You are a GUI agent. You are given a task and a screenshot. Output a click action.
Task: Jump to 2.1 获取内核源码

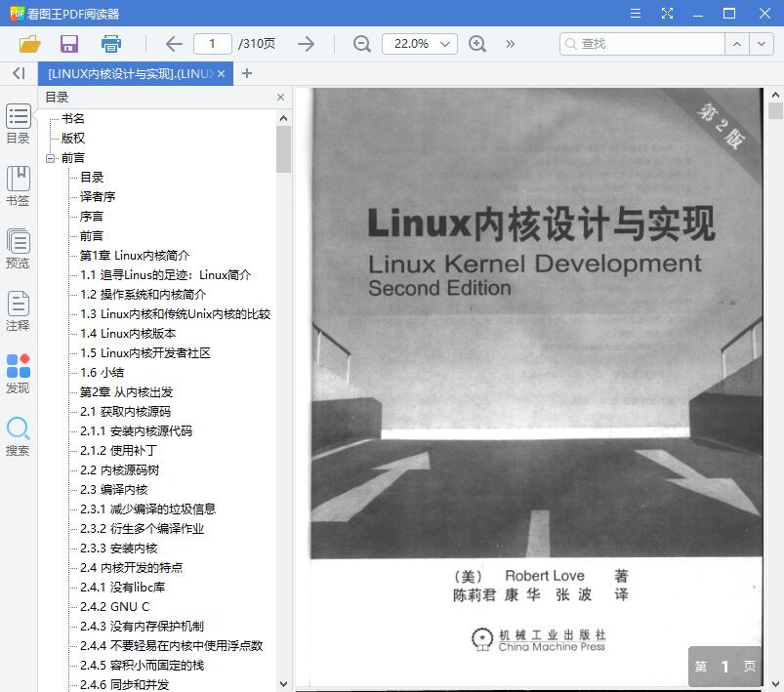coord(126,412)
